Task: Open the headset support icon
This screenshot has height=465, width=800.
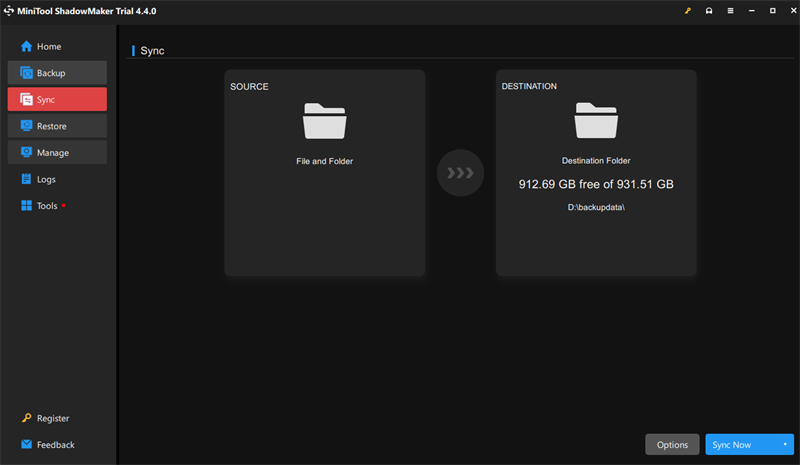Action: (x=709, y=11)
